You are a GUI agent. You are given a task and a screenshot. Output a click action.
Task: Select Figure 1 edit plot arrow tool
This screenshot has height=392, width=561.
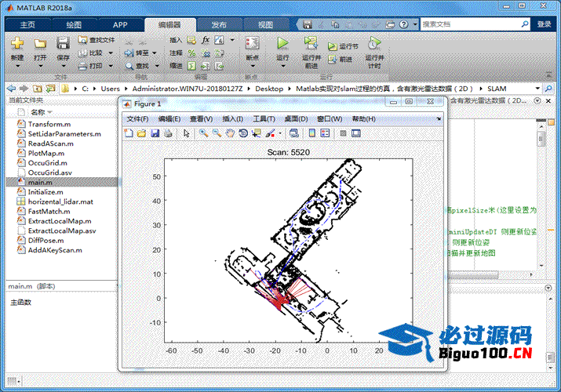186,133
